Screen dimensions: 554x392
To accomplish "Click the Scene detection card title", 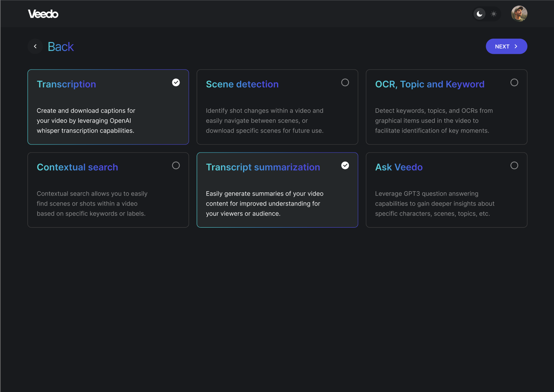I will [x=242, y=84].
